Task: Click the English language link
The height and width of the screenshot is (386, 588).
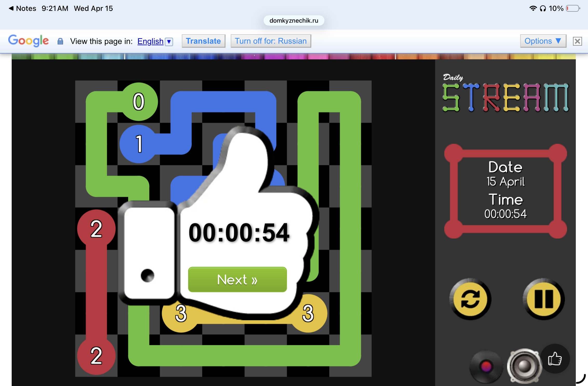Action: (x=150, y=41)
